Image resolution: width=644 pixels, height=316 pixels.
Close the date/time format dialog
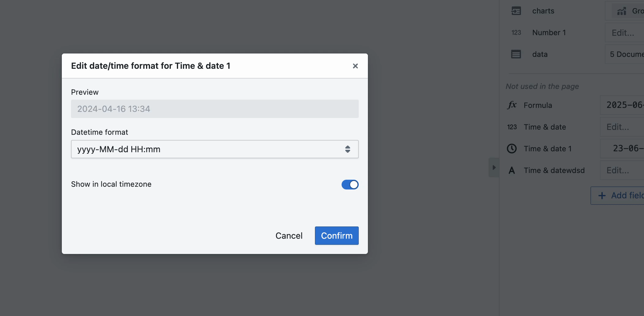[x=355, y=66]
